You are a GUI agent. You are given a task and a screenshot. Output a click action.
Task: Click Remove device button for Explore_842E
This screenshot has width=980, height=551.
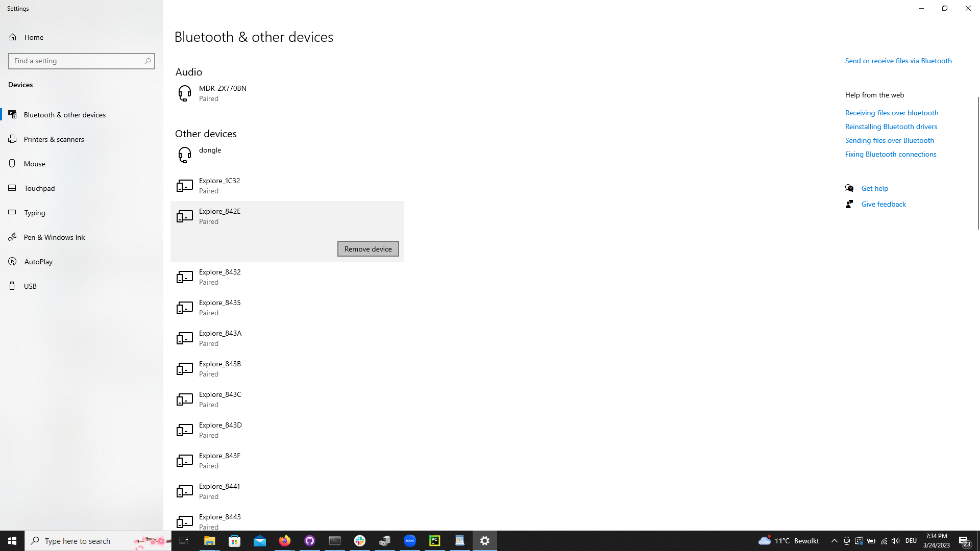pyautogui.click(x=368, y=248)
